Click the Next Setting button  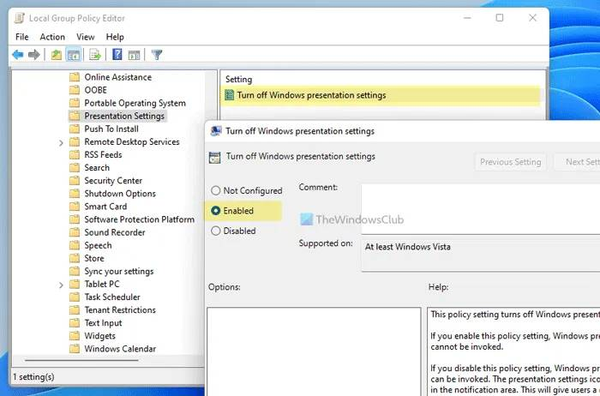(x=577, y=162)
